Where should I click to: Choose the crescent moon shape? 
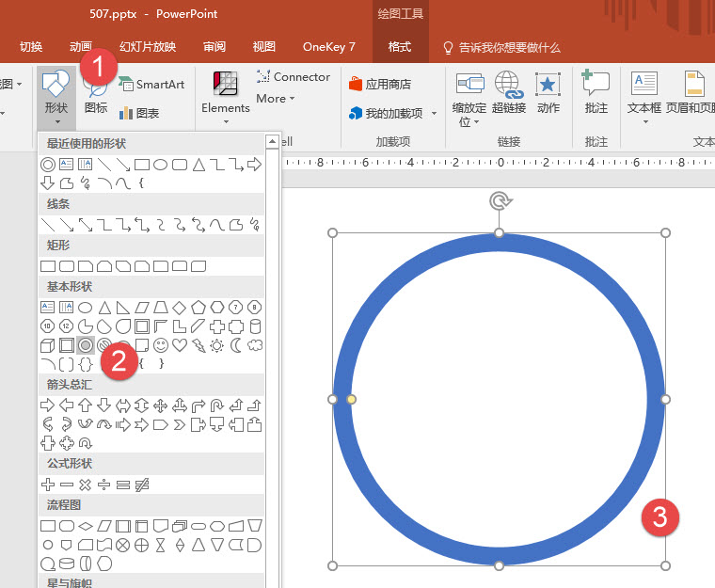236,345
